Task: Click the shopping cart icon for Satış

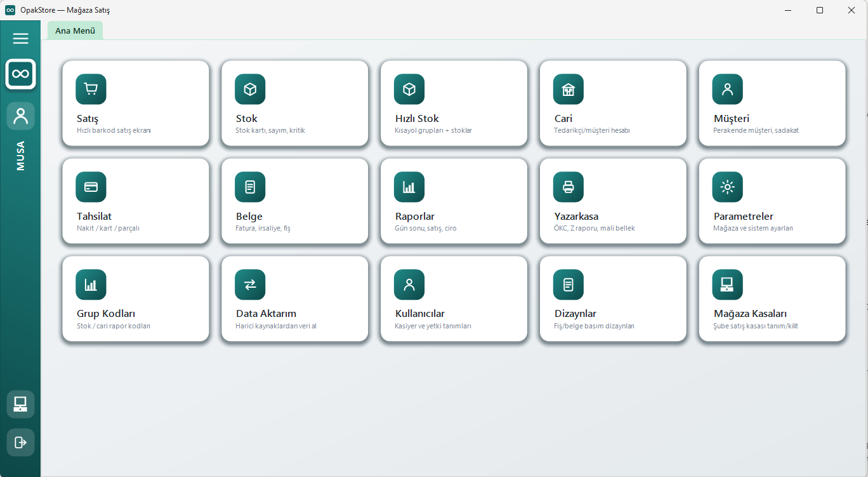Action: point(91,90)
